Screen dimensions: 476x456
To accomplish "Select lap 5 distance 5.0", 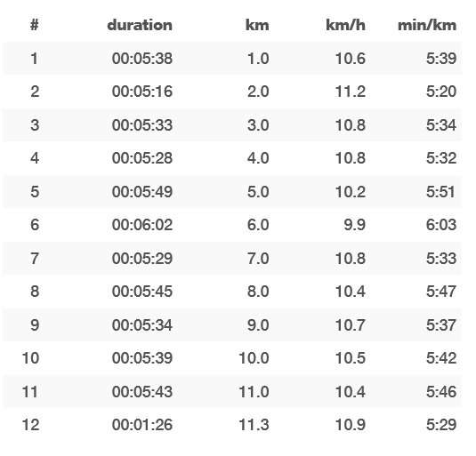I will (258, 192).
